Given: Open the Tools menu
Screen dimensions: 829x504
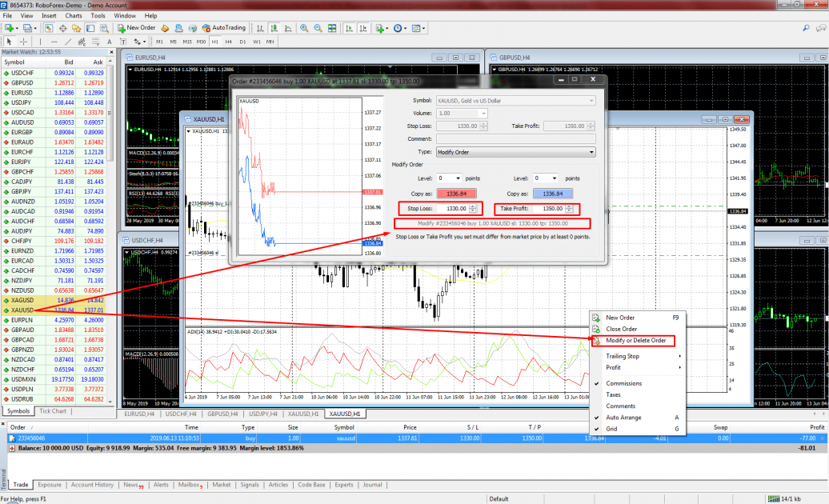Looking at the screenshot, I should [x=98, y=16].
